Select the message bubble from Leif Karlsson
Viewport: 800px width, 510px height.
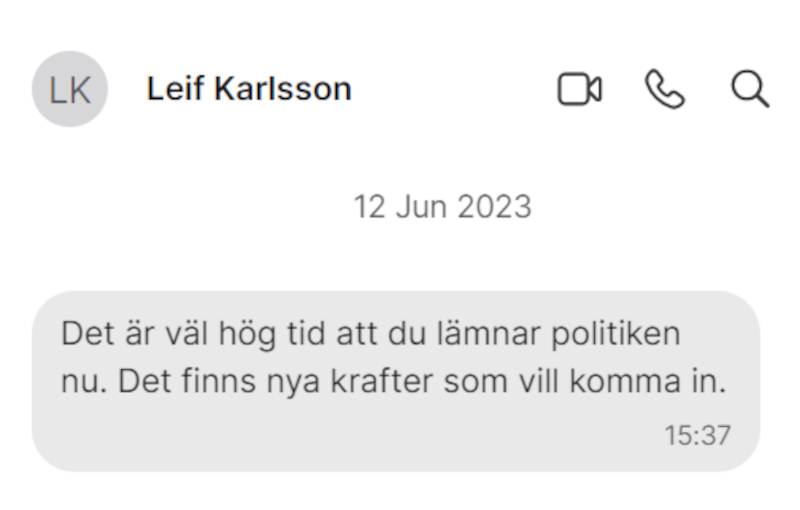396,381
